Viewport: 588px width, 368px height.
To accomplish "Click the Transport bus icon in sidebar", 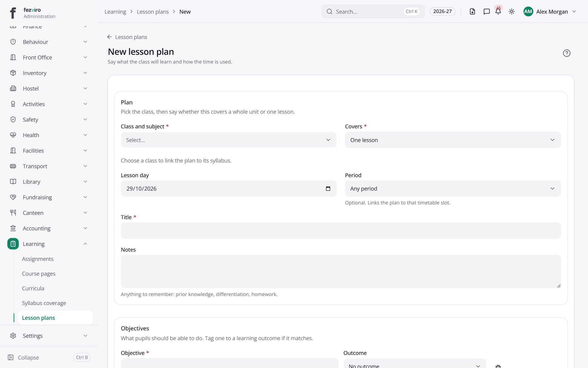I will [13, 166].
